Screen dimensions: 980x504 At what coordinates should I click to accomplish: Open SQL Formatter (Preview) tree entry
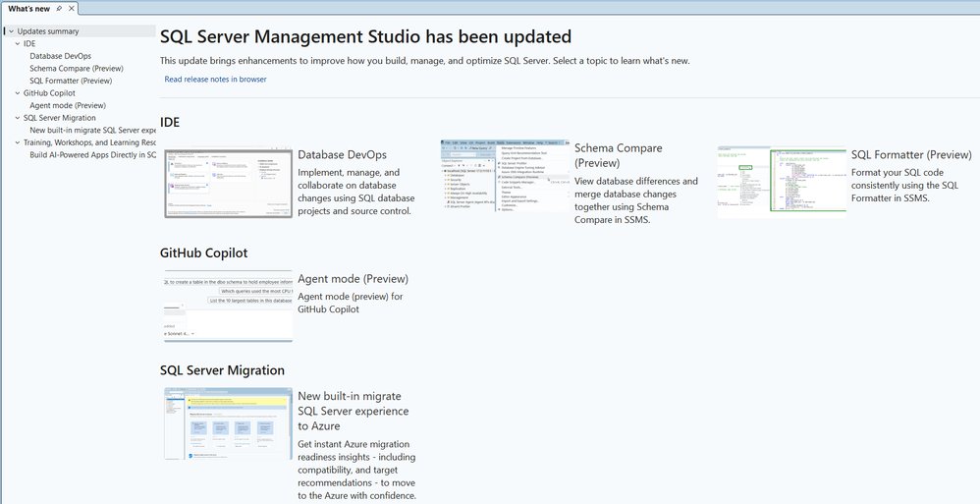(x=71, y=81)
